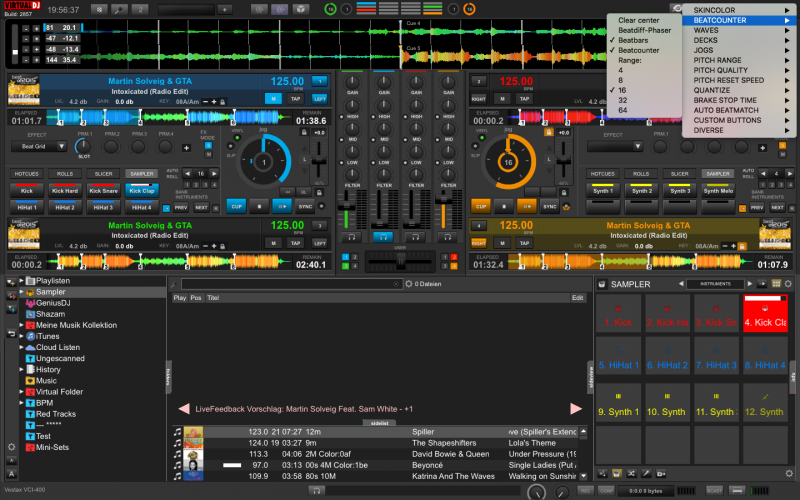Click blue CUP button on deck 1
800x500 pixels.
[x=236, y=206]
